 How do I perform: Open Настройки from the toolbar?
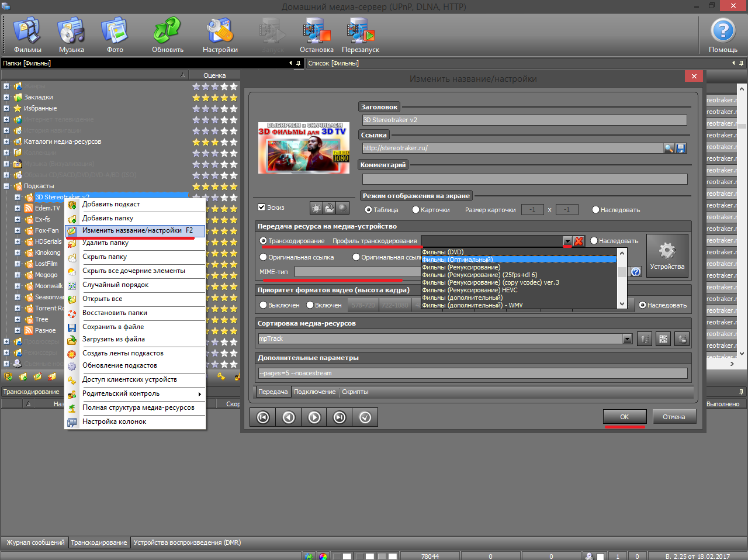tap(220, 32)
